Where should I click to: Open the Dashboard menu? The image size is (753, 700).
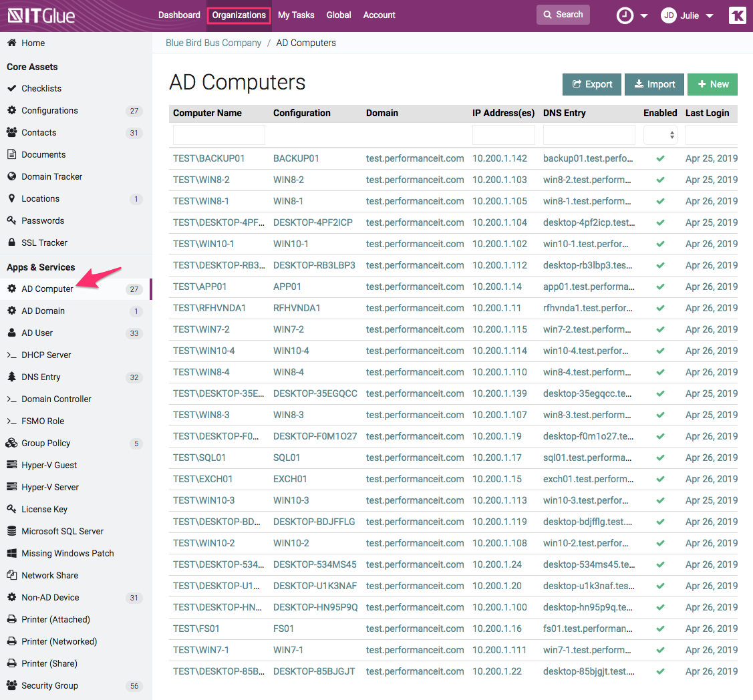pos(179,15)
